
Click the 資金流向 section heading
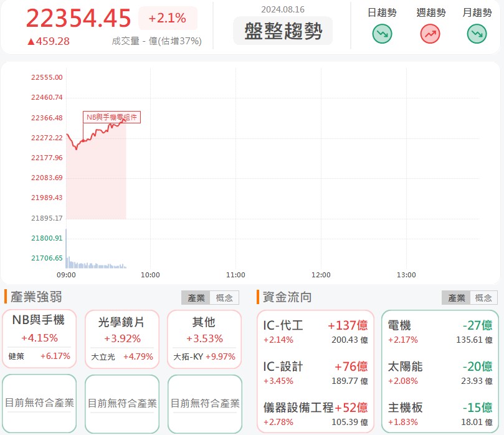pyautogui.click(x=287, y=297)
